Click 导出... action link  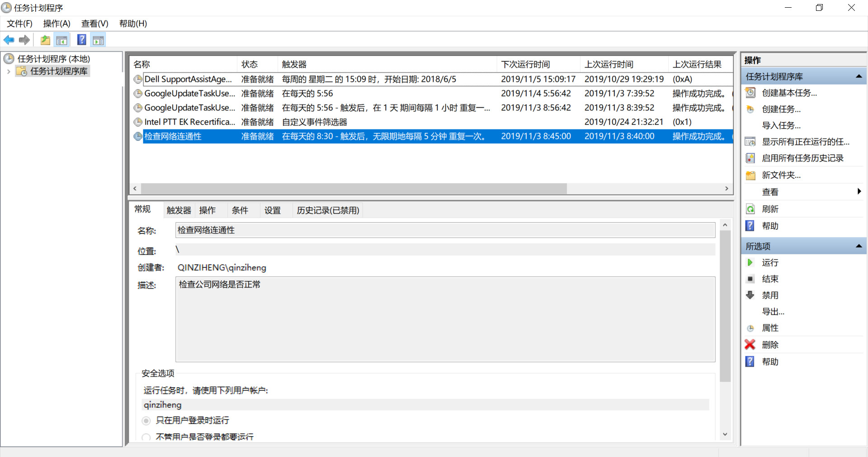pos(773,312)
